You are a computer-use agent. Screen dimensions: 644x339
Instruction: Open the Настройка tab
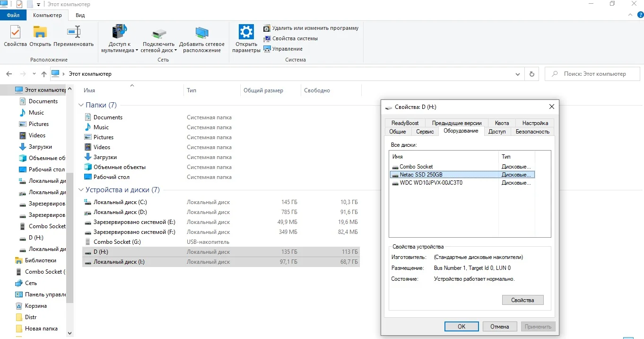tap(535, 123)
